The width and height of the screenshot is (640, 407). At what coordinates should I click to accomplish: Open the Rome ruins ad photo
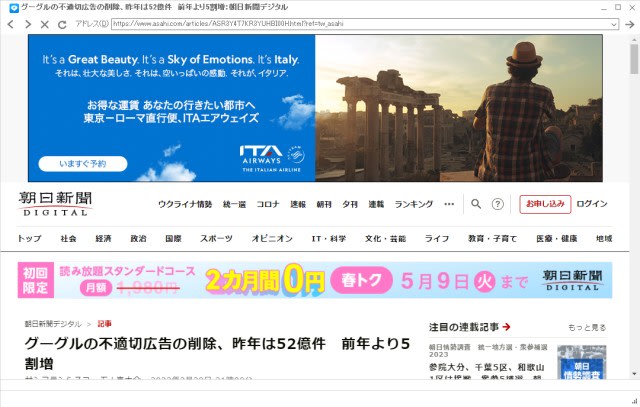[x=459, y=108]
